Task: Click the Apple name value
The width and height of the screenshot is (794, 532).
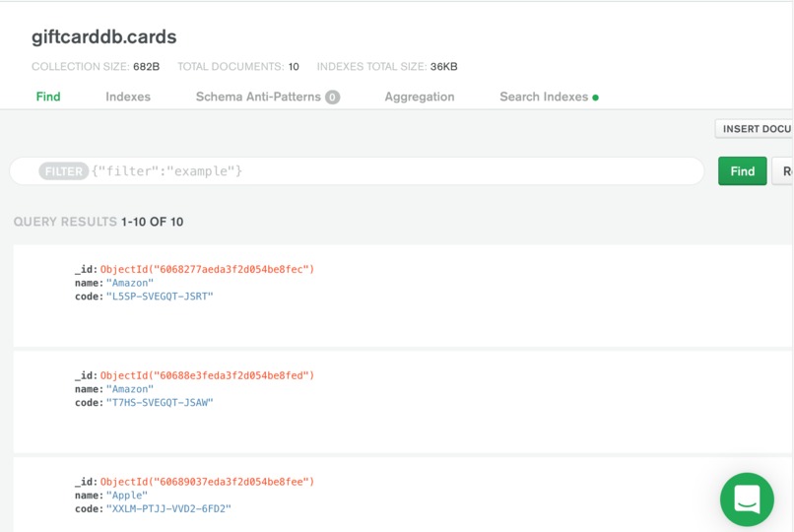Action: tap(127, 495)
